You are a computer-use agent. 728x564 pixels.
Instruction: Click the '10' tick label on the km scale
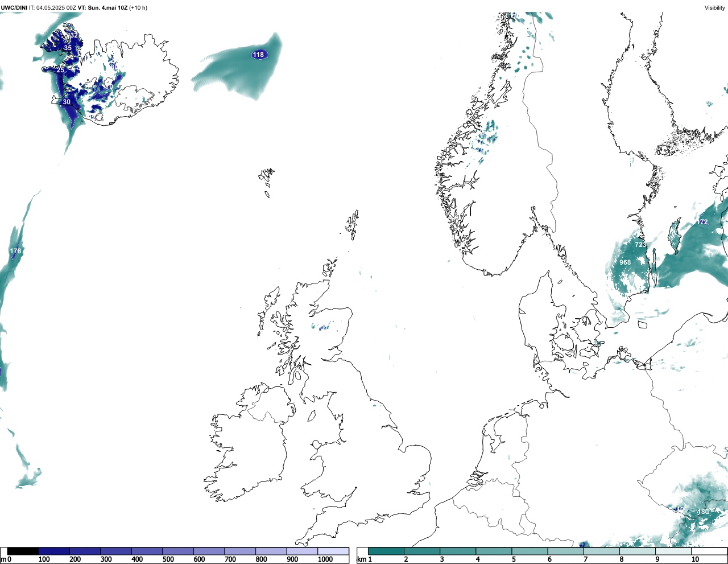[x=695, y=559]
